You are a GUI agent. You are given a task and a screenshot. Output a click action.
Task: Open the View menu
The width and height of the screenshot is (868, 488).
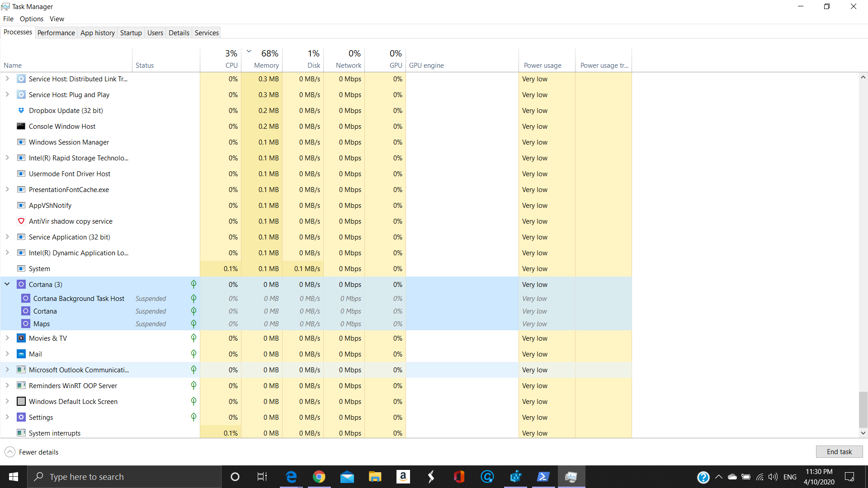[57, 19]
